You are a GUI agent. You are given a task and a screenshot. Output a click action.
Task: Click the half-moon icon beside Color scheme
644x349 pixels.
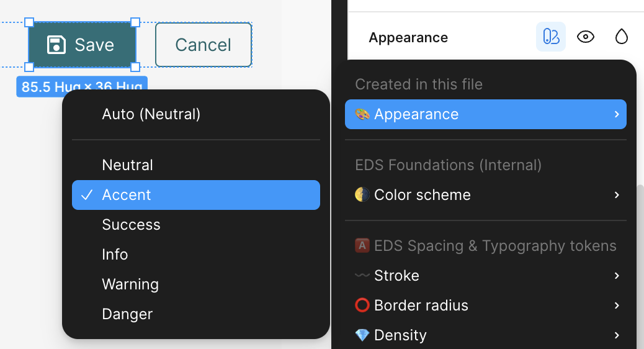coord(362,195)
